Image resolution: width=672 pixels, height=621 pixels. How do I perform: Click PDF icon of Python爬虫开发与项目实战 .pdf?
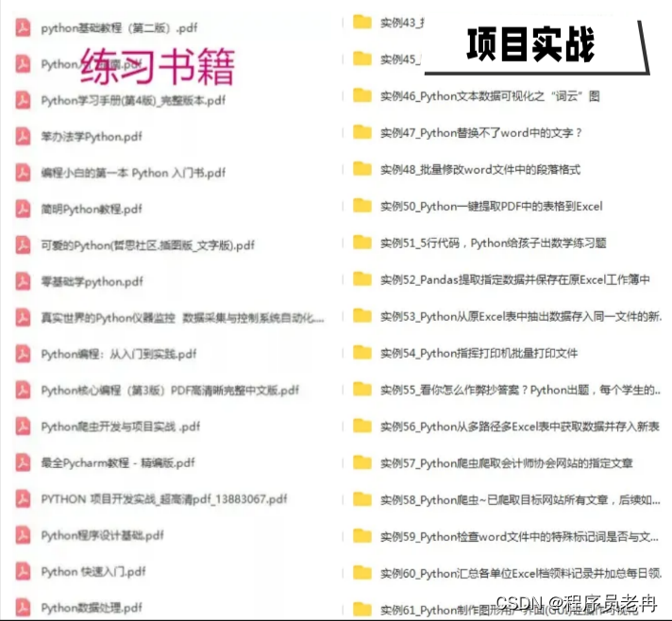(24, 427)
